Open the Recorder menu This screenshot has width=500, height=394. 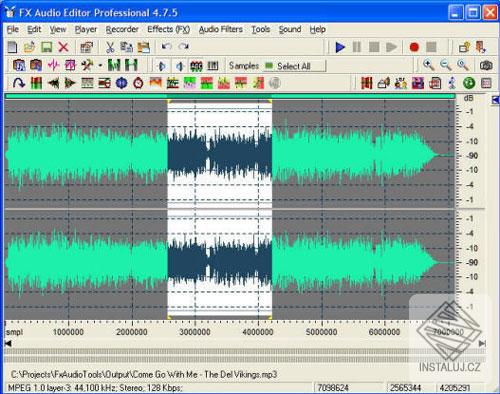pyautogui.click(x=122, y=30)
